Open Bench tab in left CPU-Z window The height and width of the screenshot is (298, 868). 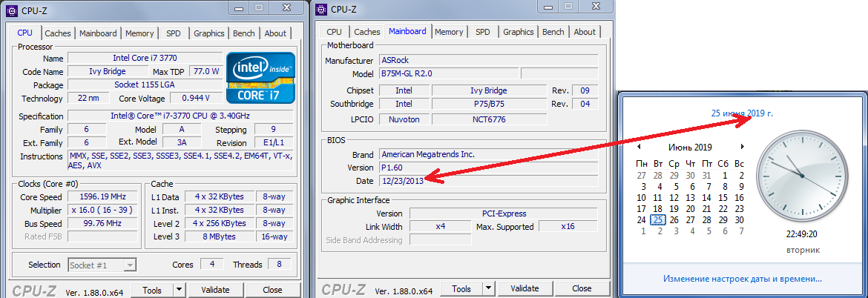pyautogui.click(x=243, y=33)
